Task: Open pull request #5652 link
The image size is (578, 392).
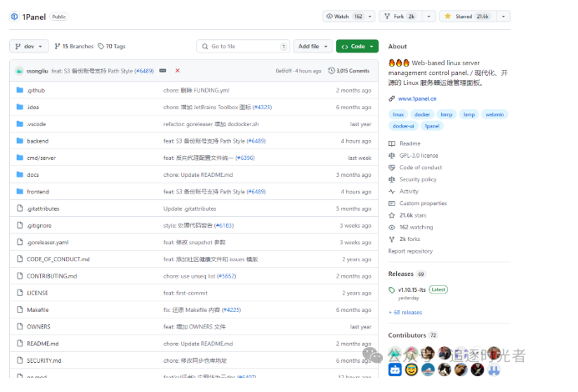Action: click(226, 276)
